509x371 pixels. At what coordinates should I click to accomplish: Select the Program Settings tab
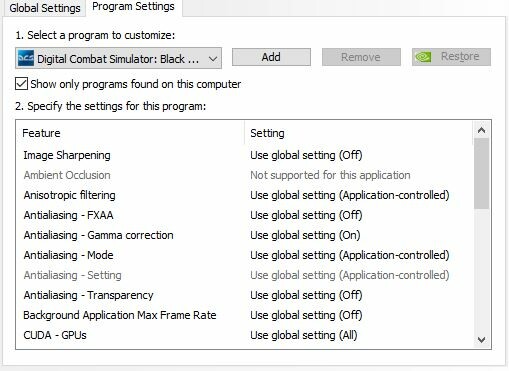(133, 7)
